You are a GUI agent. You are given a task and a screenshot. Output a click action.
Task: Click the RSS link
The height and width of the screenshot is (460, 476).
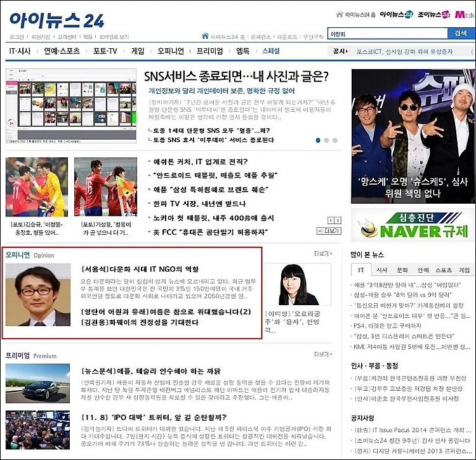(88, 37)
